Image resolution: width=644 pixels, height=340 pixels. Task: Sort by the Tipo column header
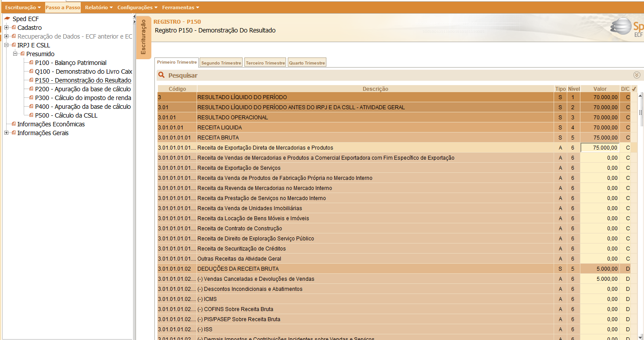[560, 89]
